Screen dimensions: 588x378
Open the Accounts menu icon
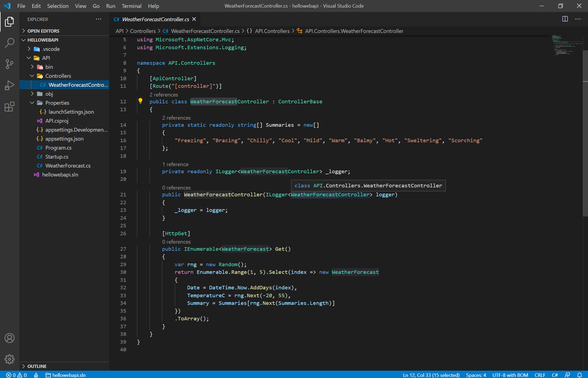10,338
